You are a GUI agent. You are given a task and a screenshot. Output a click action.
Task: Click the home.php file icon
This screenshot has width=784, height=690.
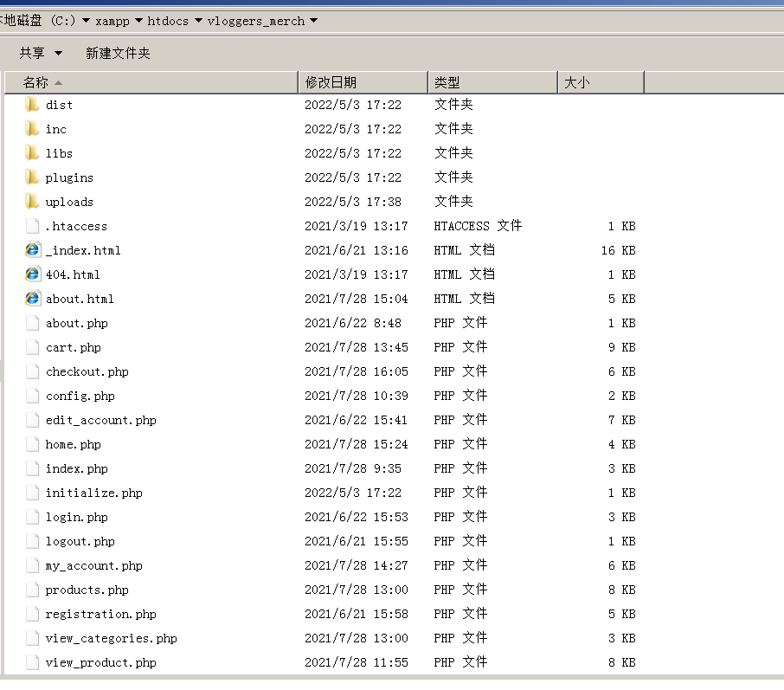(x=32, y=444)
